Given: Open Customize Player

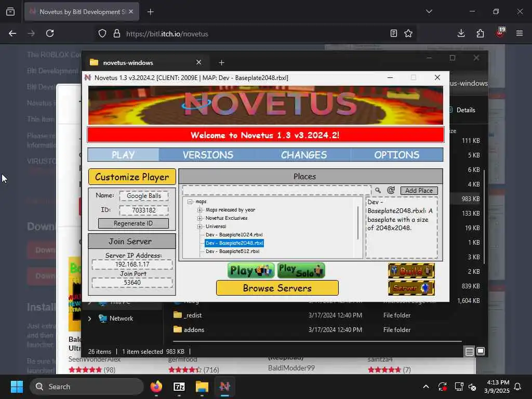Looking at the screenshot, I should (x=132, y=177).
